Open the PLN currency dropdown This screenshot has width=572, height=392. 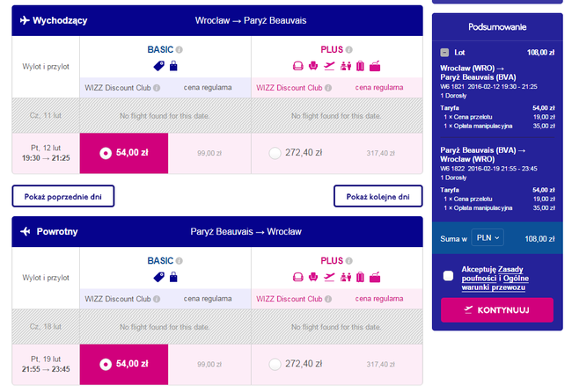[487, 237]
